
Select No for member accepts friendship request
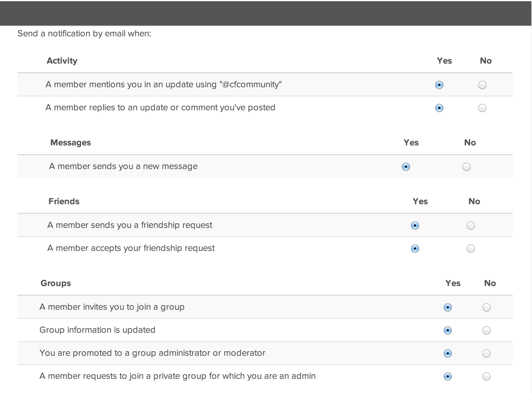coord(470,249)
